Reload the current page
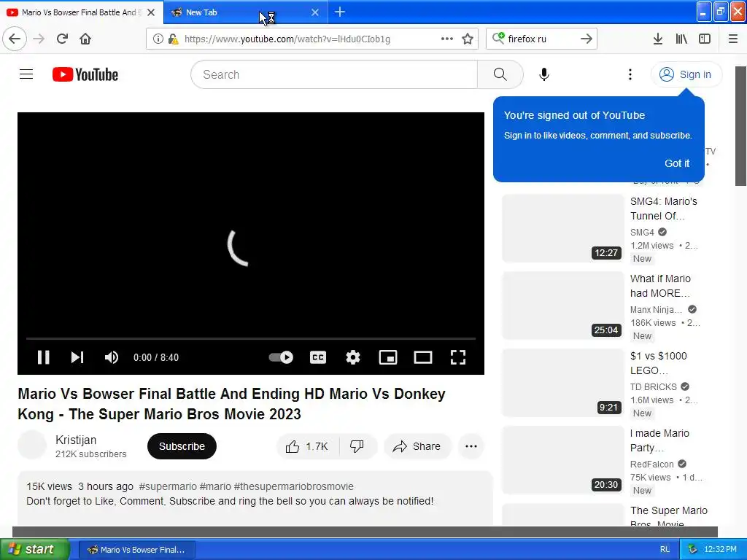The height and width of the screenshot is (560, 747). [63, 39]
